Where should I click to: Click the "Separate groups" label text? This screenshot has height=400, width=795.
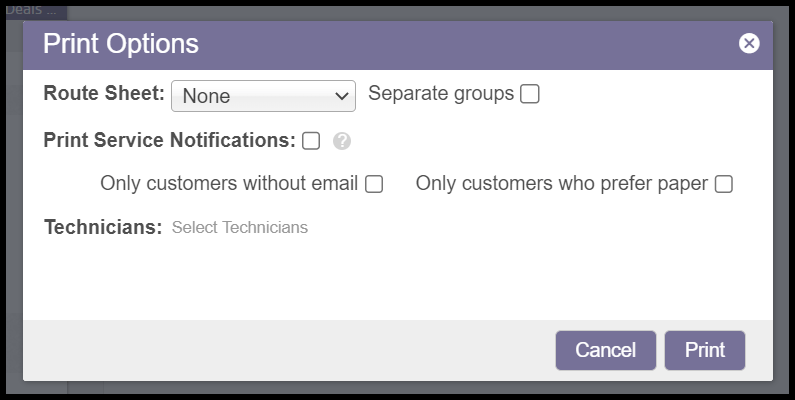coord(441,94)
